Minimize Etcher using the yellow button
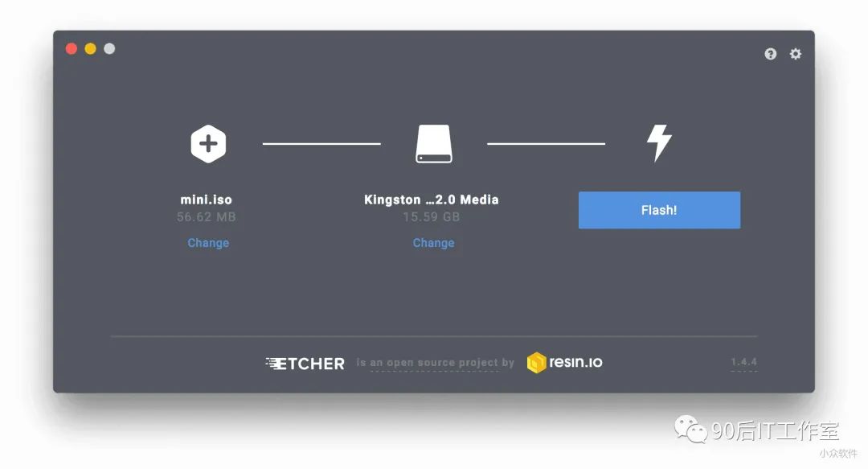 tap(90, 49)
